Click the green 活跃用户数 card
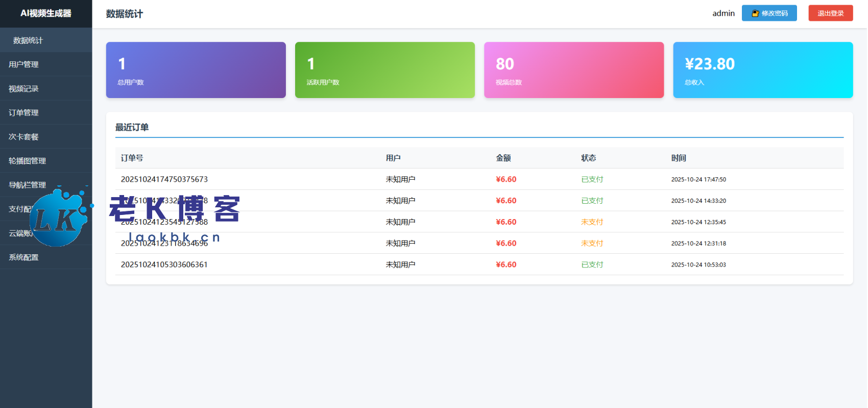This screenshot has height=408, width=868. (384, 70)
